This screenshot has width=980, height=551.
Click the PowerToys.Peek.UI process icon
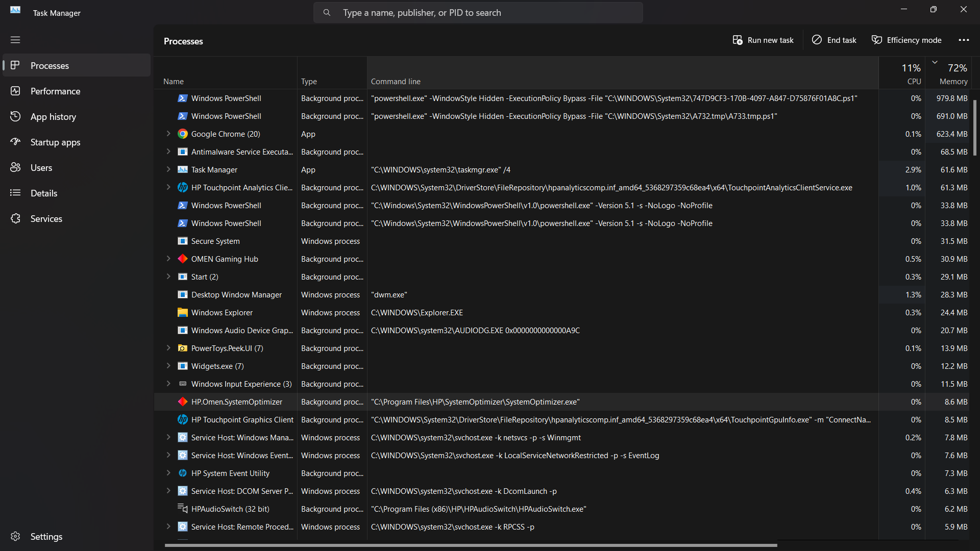click(x=183, y=348)
